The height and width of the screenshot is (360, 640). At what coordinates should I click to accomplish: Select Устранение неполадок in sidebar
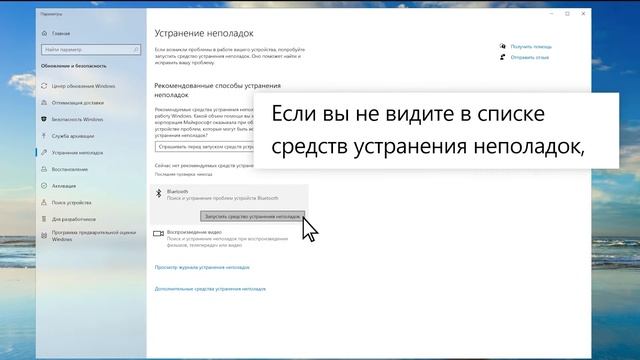(x=77, y=153)
